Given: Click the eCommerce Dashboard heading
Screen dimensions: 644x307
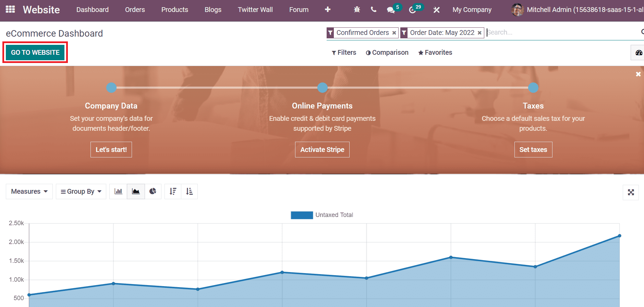Looking at the screenshot, I should (x=54, y=34).
